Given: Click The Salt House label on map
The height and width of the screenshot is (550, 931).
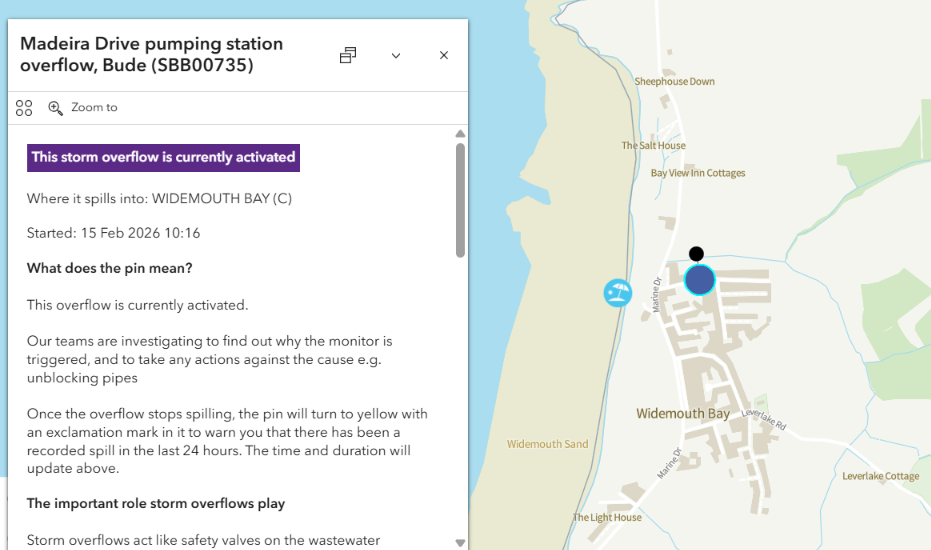Looking at the screenshot, I should [653, 146].
